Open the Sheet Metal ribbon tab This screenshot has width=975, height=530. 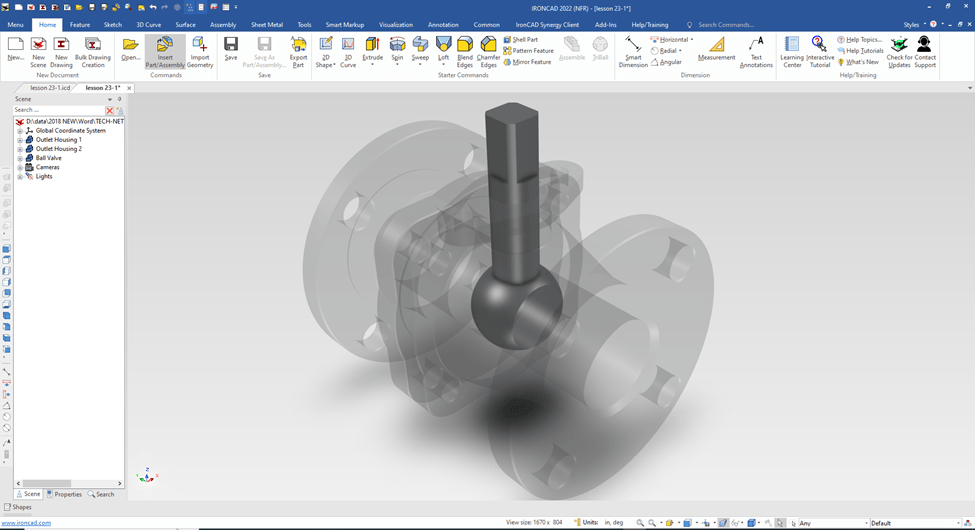[266, 25]
